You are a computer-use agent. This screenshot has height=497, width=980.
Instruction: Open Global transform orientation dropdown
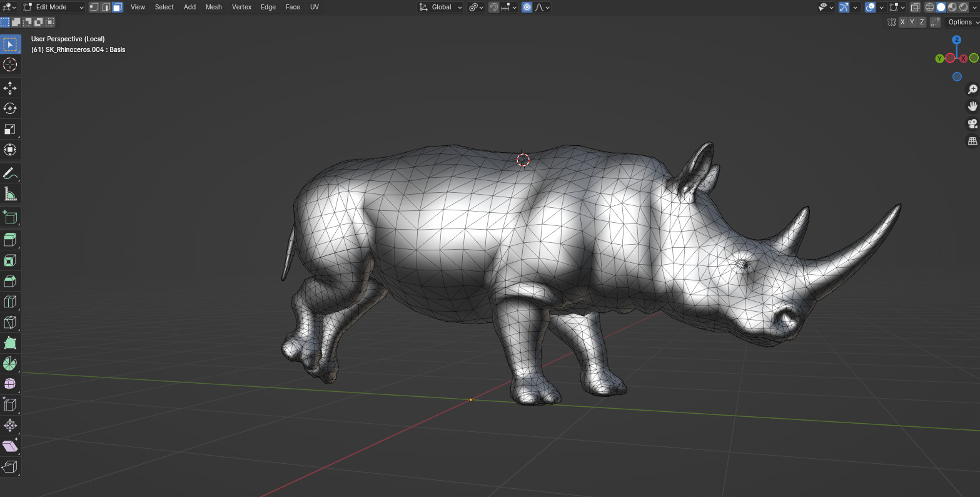click(441, 7)
